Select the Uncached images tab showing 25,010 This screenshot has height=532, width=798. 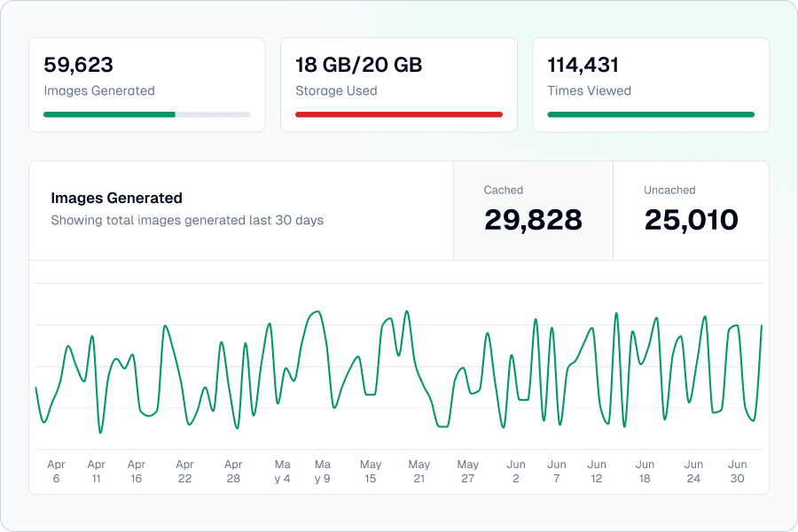(691, 210)
